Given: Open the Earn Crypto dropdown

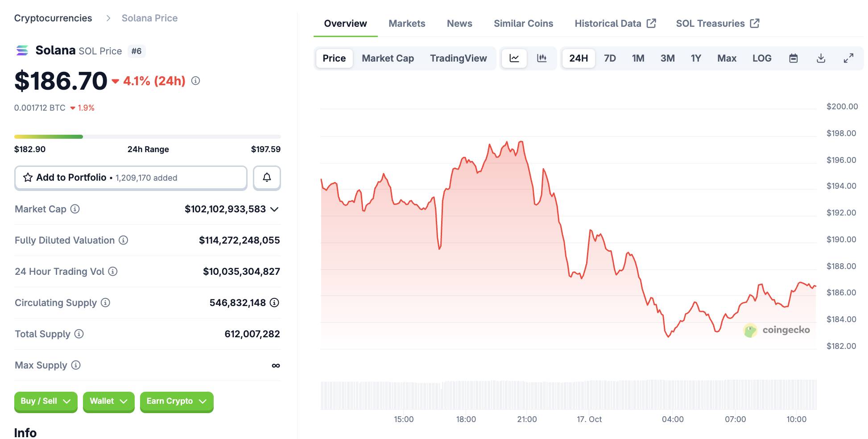Looking at the screenshot, I should coord(177,401).
